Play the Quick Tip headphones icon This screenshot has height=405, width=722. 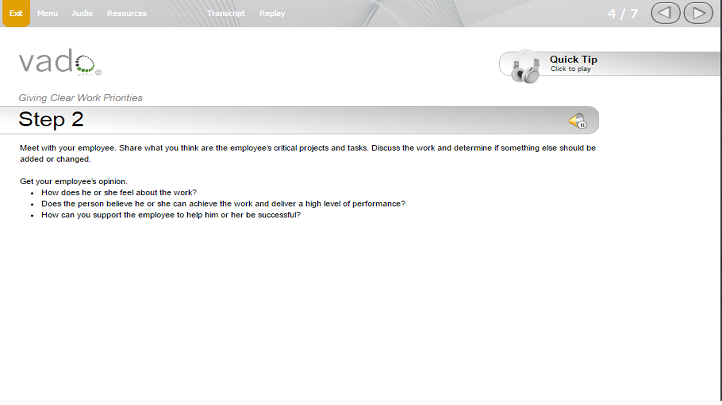525,68
